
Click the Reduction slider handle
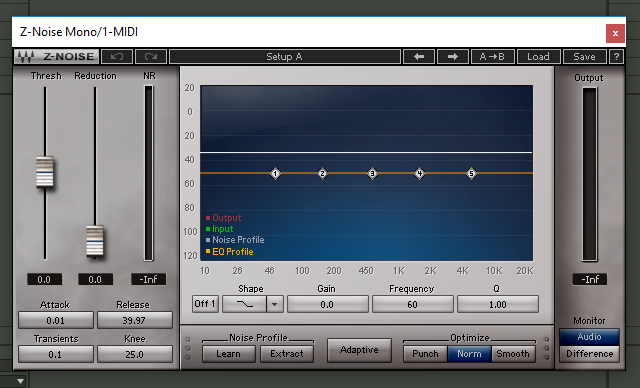(x=95, y=241)
